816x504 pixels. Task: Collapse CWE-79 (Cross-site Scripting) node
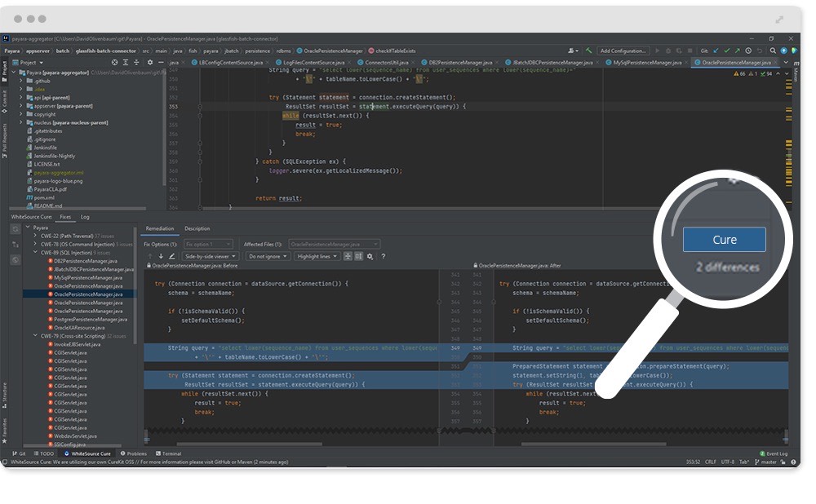coord(35,336)
